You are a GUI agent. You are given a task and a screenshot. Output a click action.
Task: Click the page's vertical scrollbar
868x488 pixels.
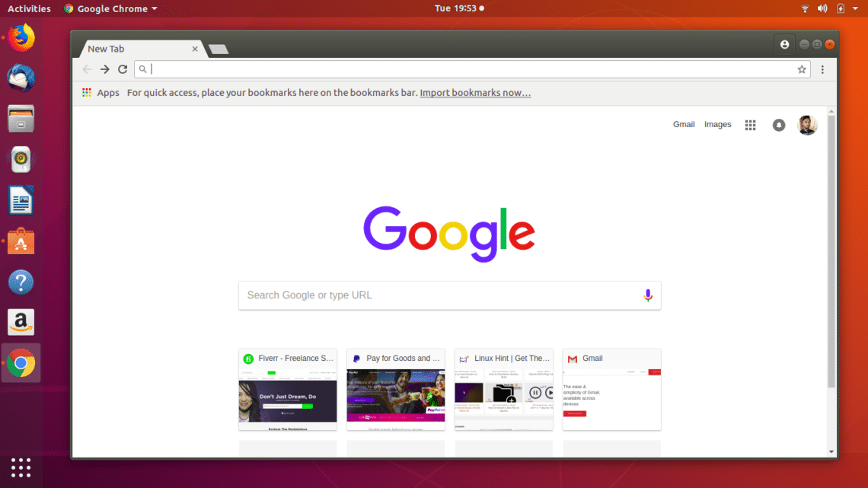pyautogui.click(x=831, y=252)
